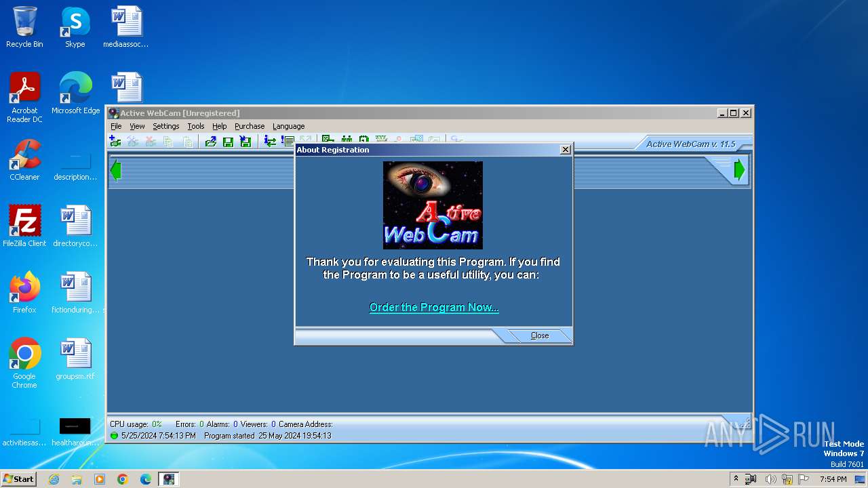Click the Order the Program Now link
The width and height of the screenshot is (868, 488).
pos(434,307)
